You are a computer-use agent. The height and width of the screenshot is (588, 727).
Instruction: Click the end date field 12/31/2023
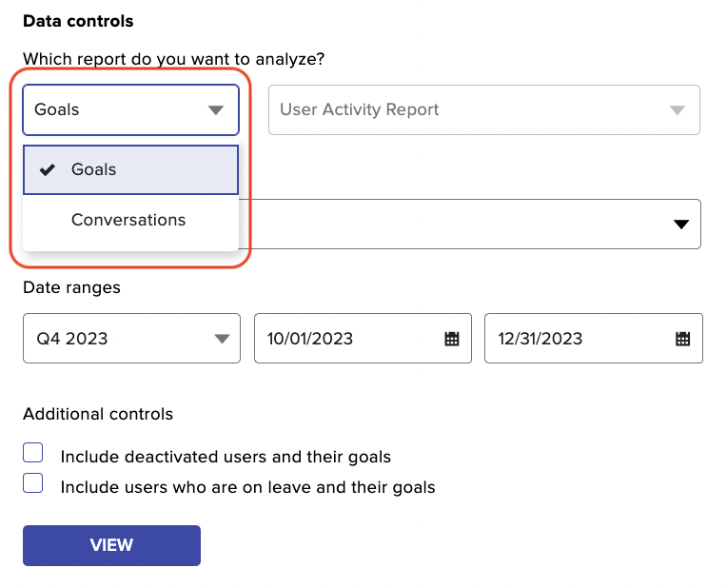[594, 338]
